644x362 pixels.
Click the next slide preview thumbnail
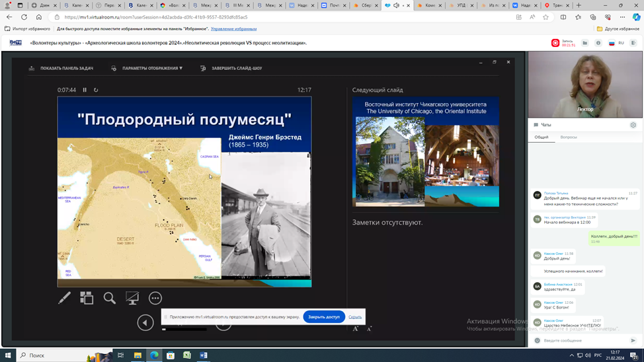tap(426, 153)
